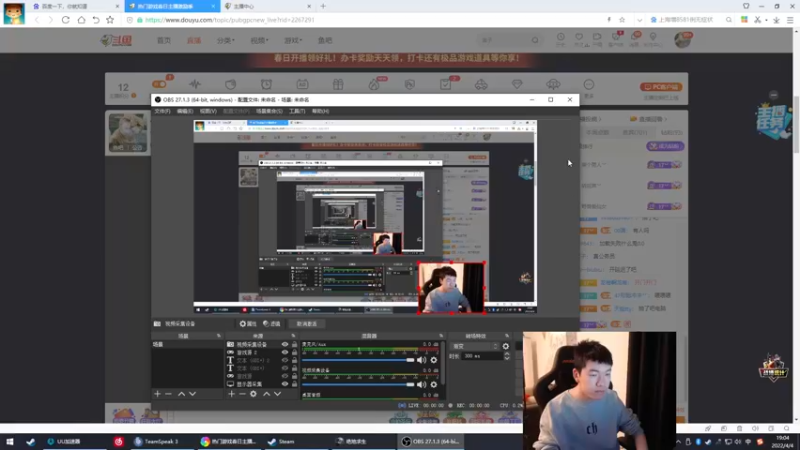Open 麦克风/Aux audio settings gear

coord(434,360)
